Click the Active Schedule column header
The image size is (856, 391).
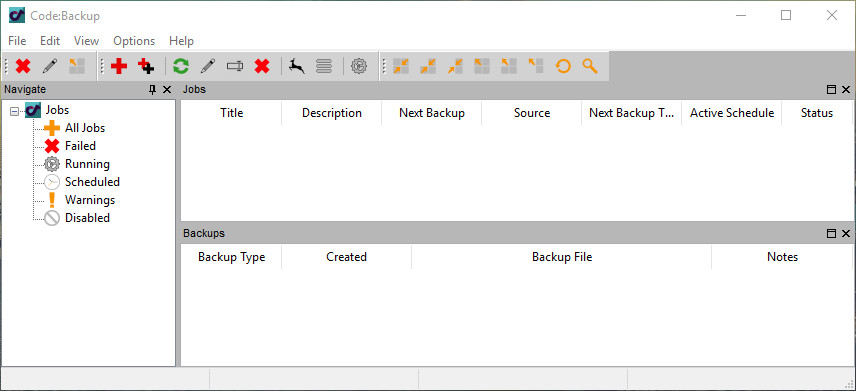point(732,113)
